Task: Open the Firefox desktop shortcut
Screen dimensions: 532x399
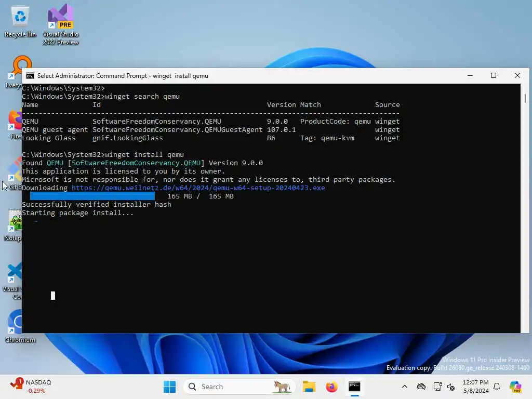Action: [14, 125]
